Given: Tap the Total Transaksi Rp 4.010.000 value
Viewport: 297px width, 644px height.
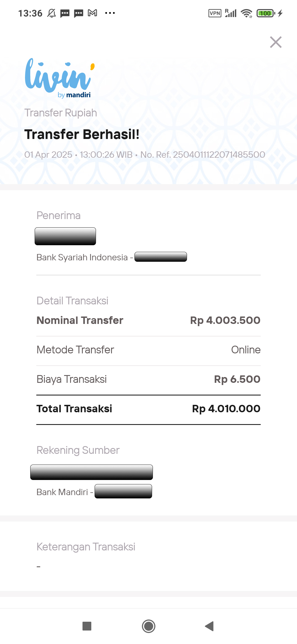Looking at the screenshot, I should pyautogui.click(x=226, y=409).
